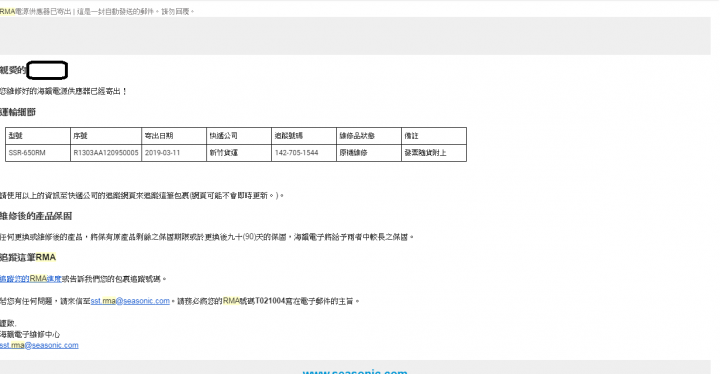Click the 序號 column header

tap(106, 136)
